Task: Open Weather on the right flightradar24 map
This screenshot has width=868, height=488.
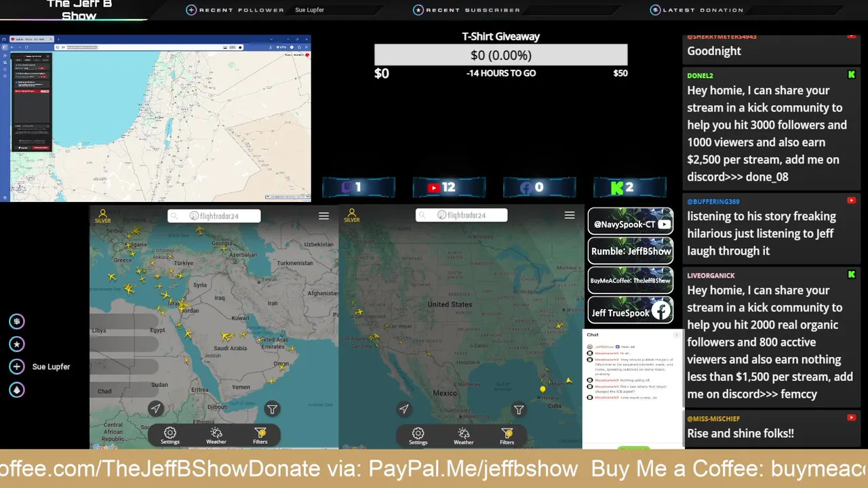Action: coord(464,435)
